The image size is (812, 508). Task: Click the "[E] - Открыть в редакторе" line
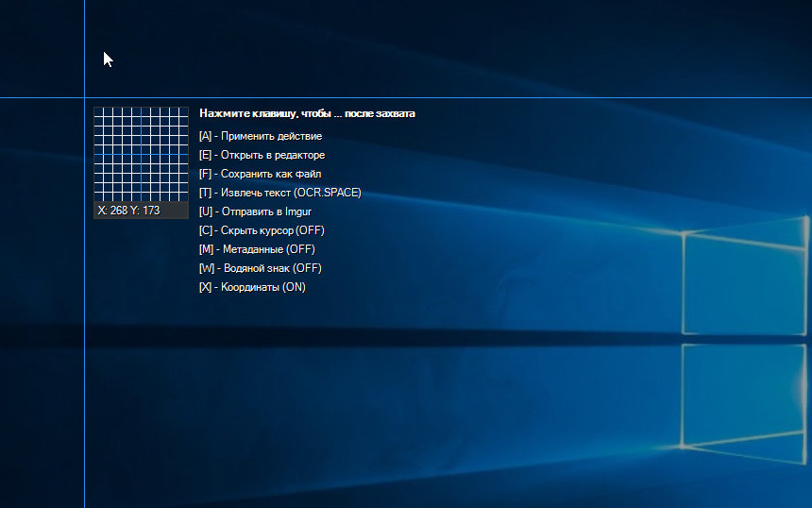[x=262, y=155]
